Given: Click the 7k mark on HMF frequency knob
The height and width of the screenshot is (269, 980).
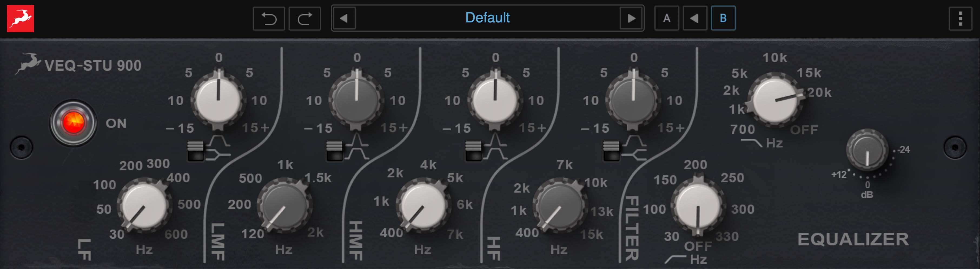Looking at the screenshot, I should coord(455,234).
